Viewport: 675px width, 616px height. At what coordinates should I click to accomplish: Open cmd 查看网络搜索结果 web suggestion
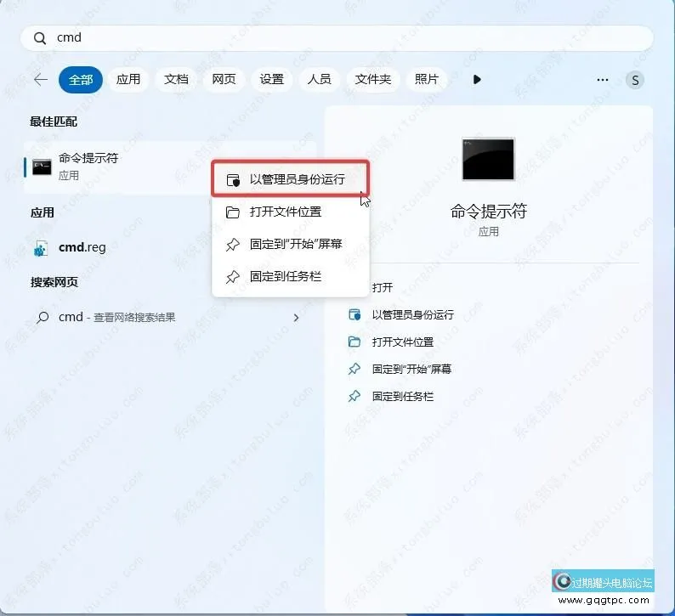pos(170,318)
